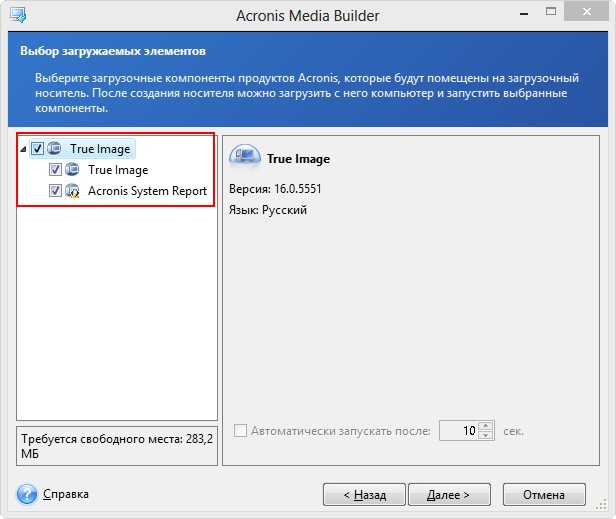Screen dimensions: 616x519
Task: Click the Acronis System Report icon
Action: (x=72, y=191)
